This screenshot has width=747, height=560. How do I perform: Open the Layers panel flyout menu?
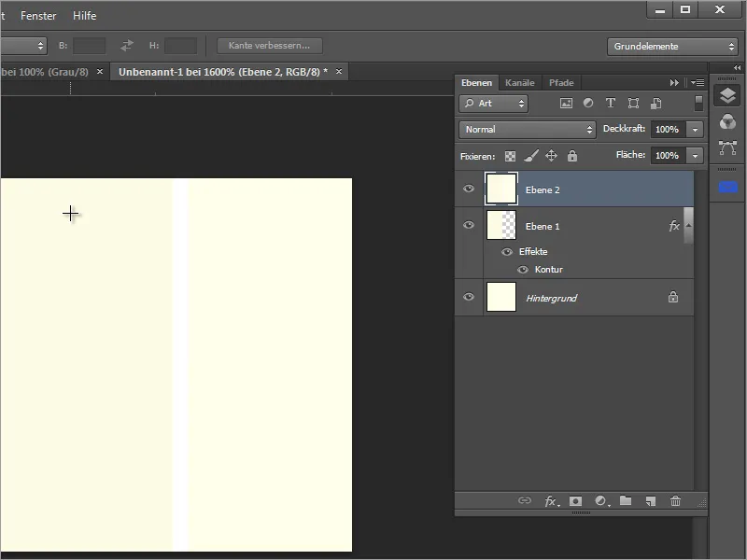pos(698,82)
